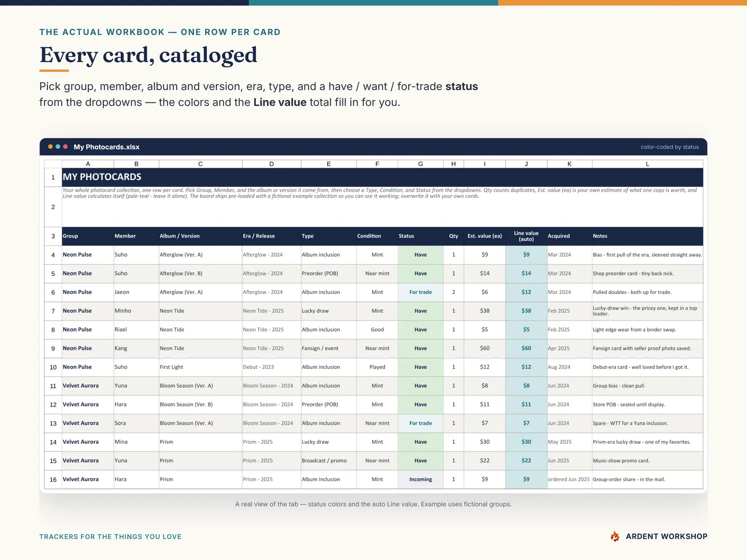Click the MY PHOTOCARDS title cell

(382, 177)
